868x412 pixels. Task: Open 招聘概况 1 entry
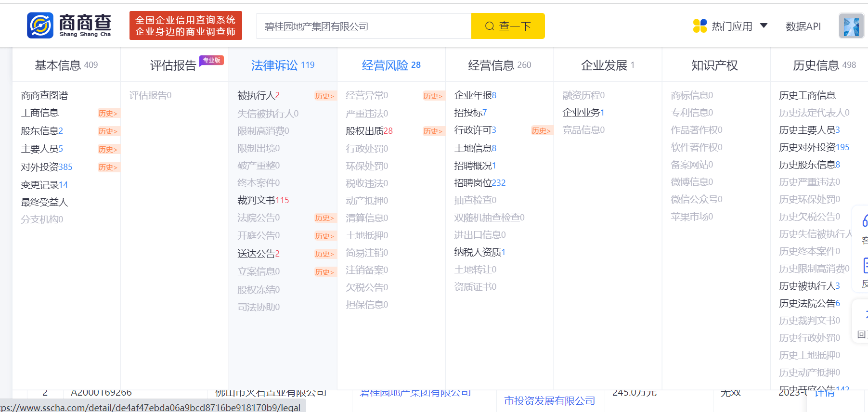(x=475, y=166)
